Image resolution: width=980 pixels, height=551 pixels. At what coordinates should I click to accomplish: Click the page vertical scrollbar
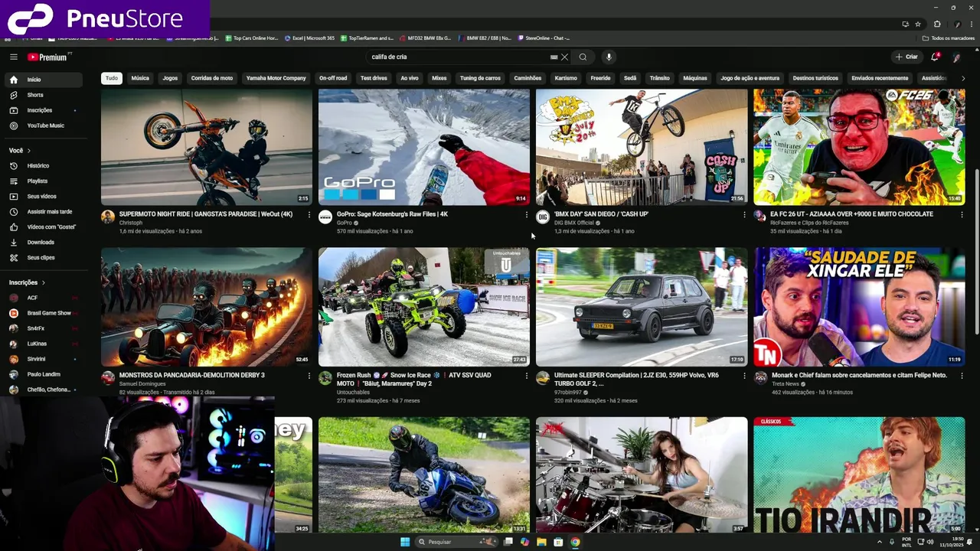click(976, 253)
